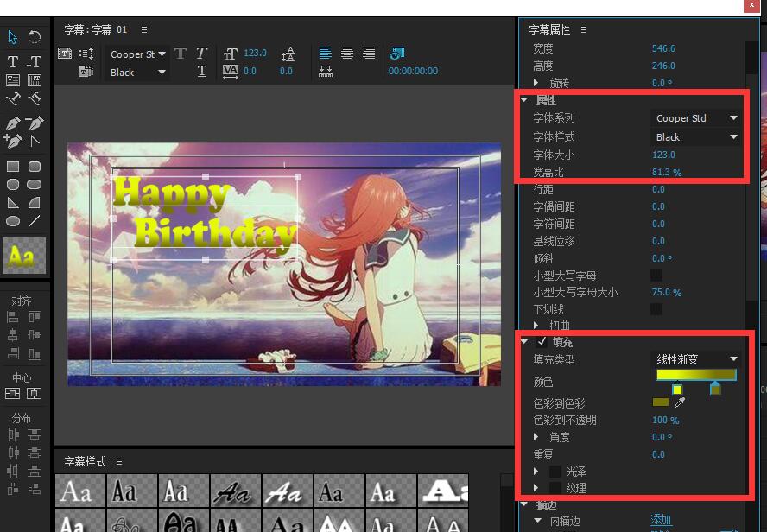Image resolution: width=767 pixels, height=532 pixels.
Task: Pick a color with the eyedropper icon
Action: click(x=680, y=402)
